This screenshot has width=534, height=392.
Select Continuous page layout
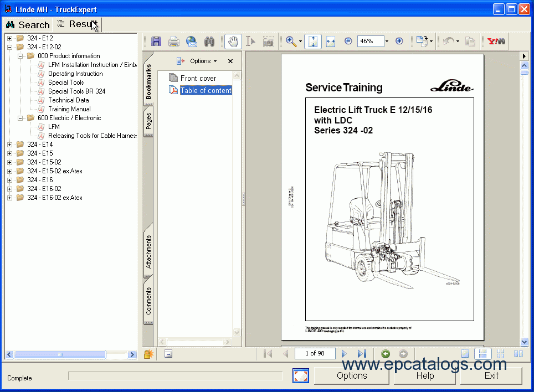pos(482,354)
